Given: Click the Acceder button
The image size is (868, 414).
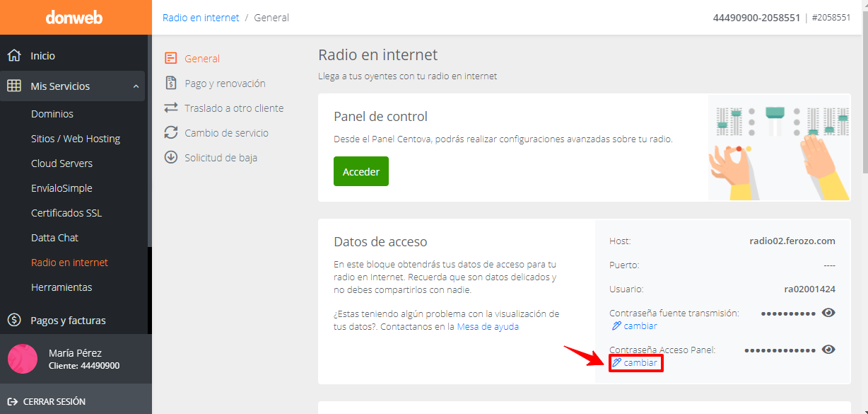Looking at the screenshot, I should [361, 171].
